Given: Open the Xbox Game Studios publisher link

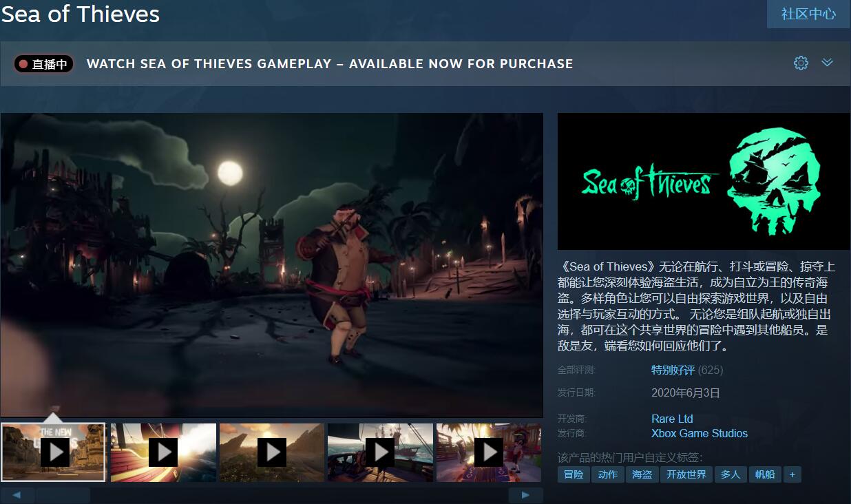Looking at the screenshot, I should tap(700, 433).
